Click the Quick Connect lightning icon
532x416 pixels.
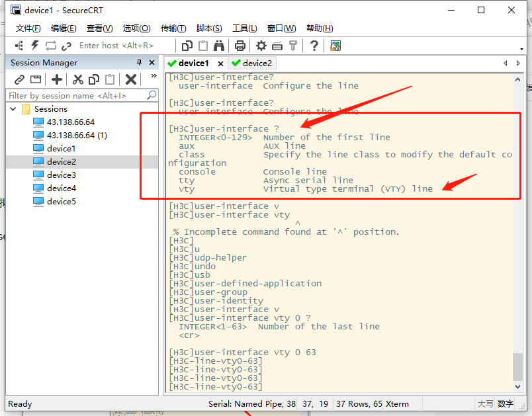pos(35,46)
